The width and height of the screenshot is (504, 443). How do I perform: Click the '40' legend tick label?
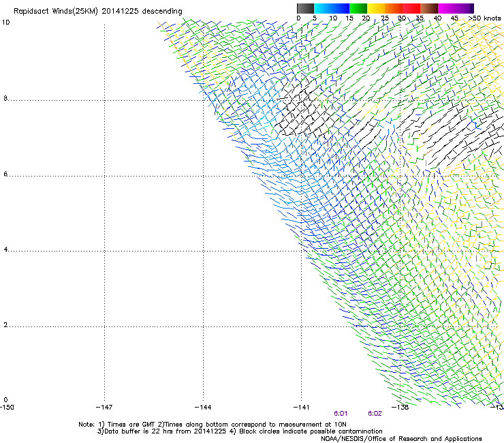coord(437,18)
